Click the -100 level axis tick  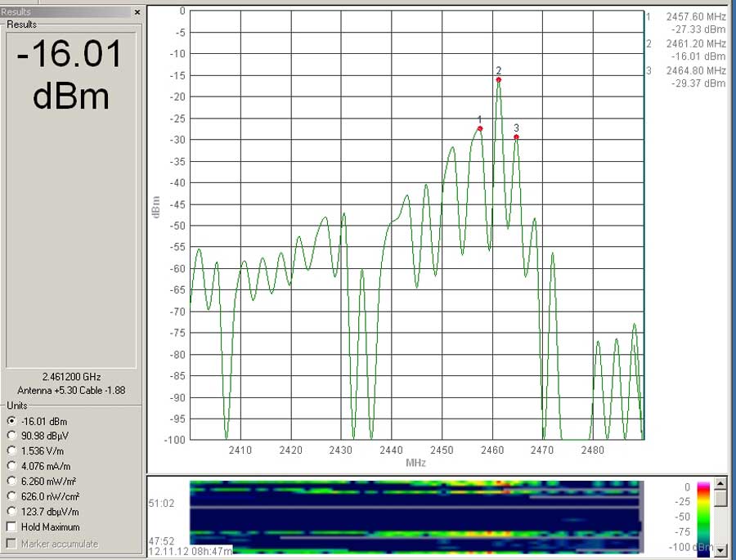(175, 440)
